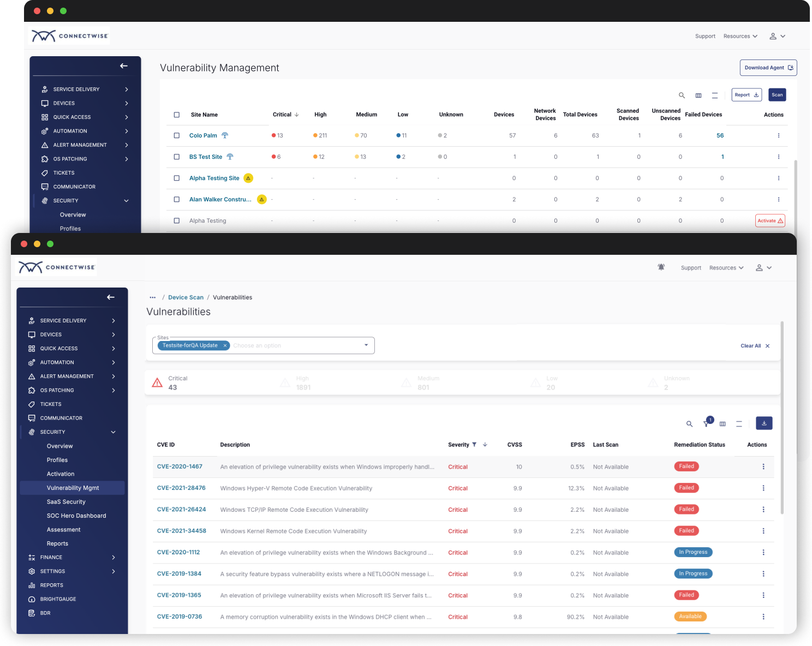812x646 pixels.
Task: Tick the BS Test Site checkbox
Action: (x=177, y=157)
